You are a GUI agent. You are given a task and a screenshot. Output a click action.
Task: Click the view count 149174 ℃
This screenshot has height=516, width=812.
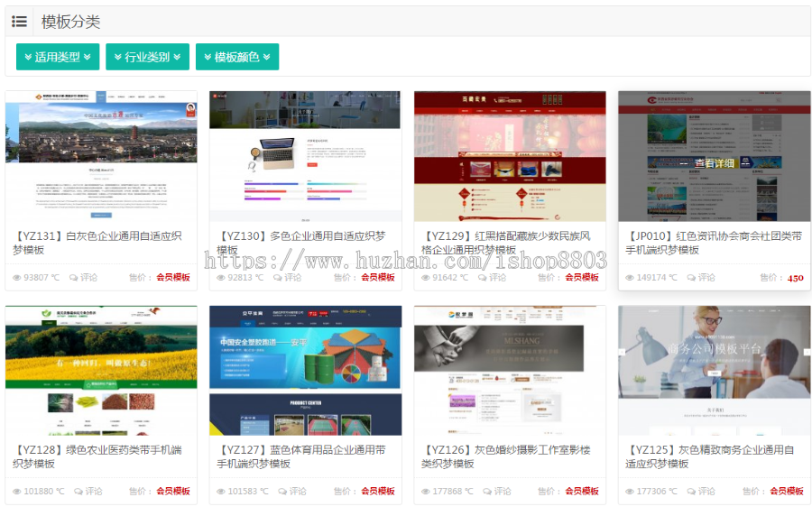coord(657,278)
